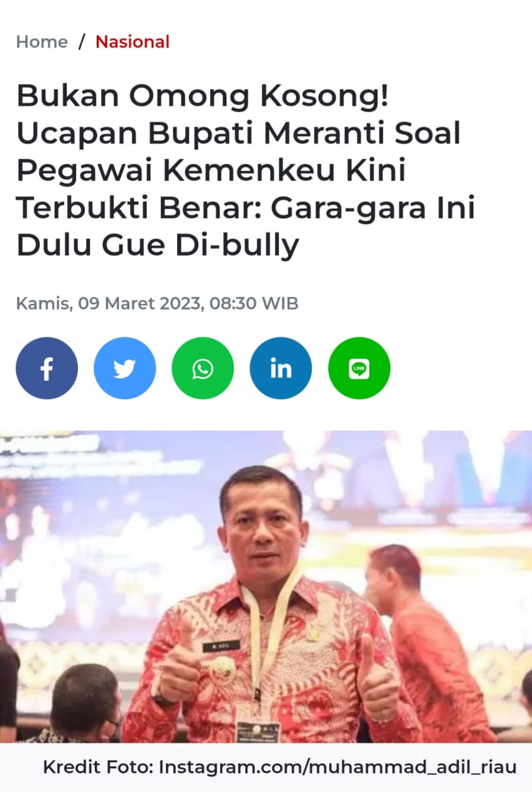Send the article via the LINE icon
Image resolution: width=532 pixels, height=799 pixels.
tap(359, 368)
